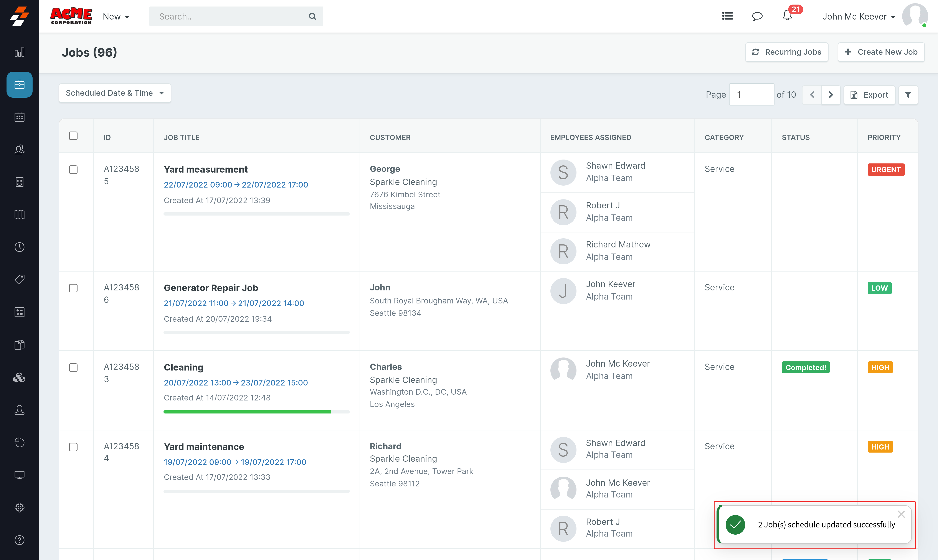Click the Create New Job button
Viewport: 938px width, 560px height.
pyautogui.click(x=881, y=52)
